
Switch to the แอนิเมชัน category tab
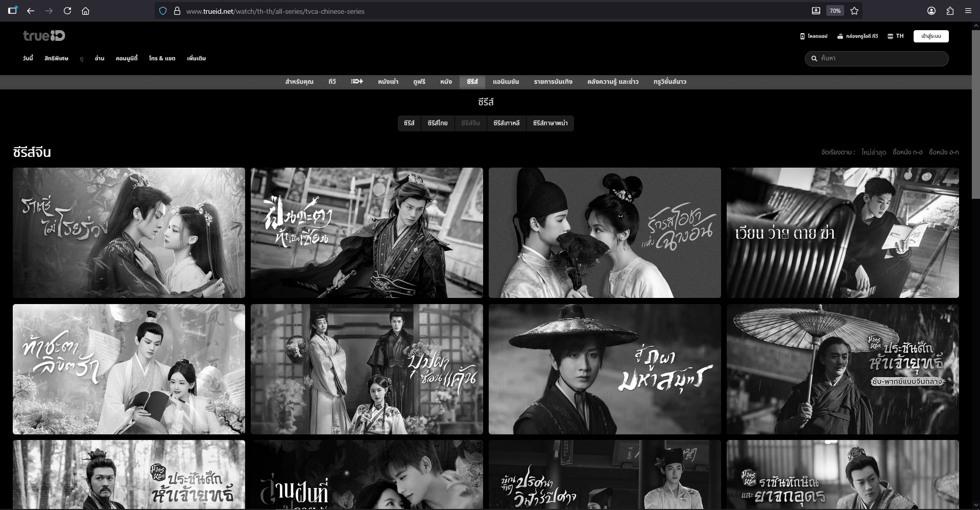point(506,82)
